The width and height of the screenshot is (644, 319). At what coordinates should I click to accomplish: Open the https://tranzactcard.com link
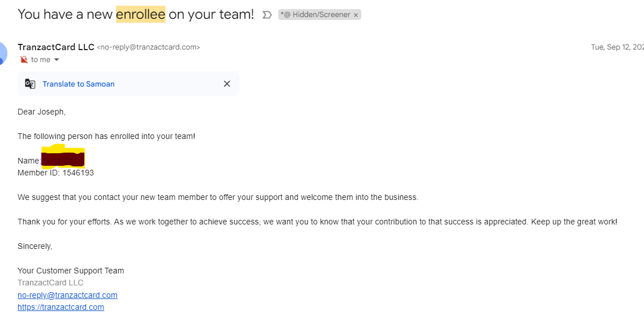(61, 307)
